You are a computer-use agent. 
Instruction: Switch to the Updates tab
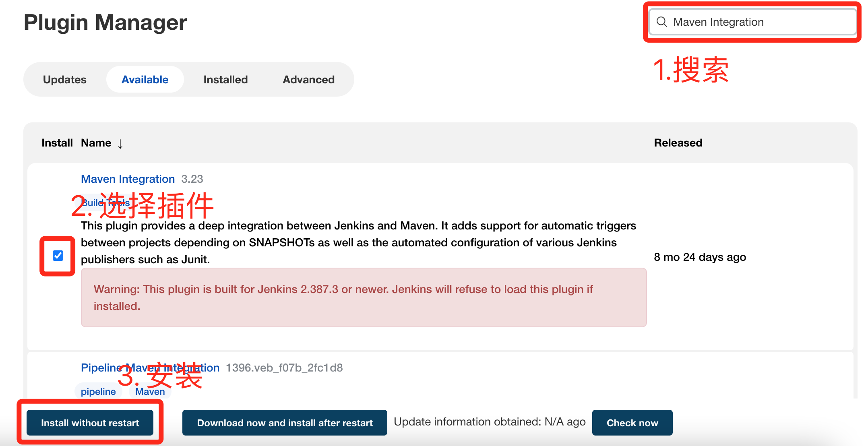point(65,80)
